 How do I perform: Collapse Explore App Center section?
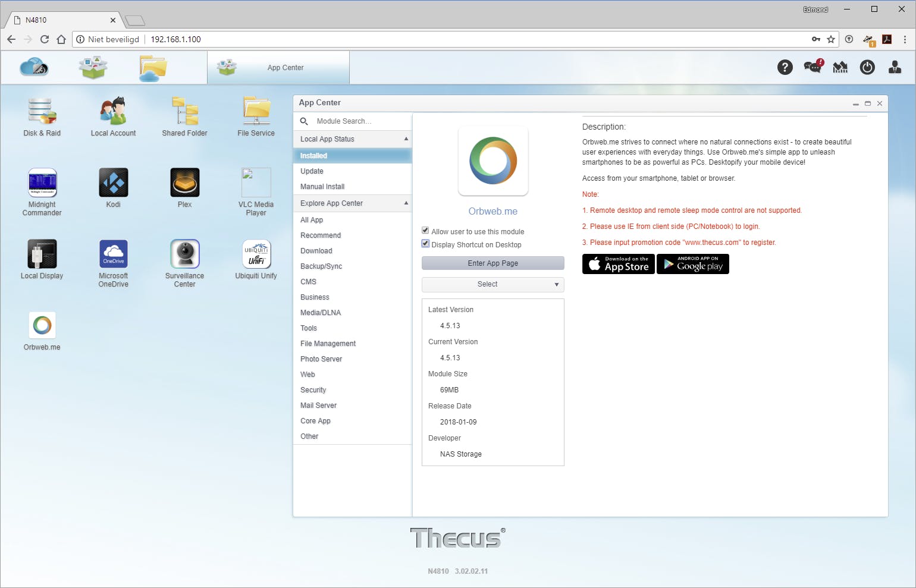point(406,203)
